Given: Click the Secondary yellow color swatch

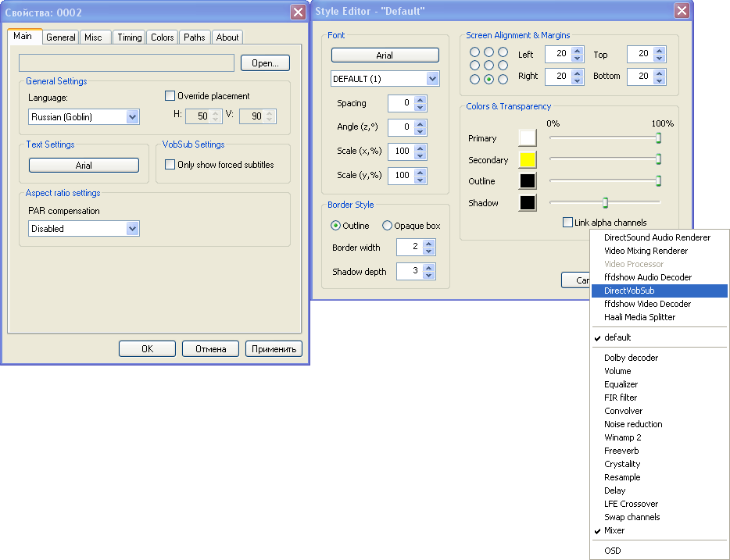Looking at the screenshot, I should (x=528, y=160).
